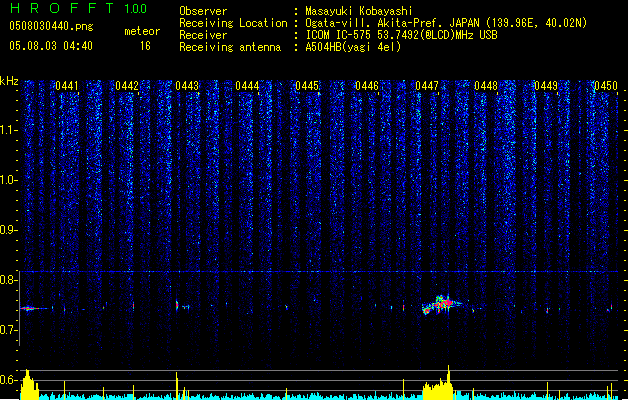Screen dimensions: 629x400
Task: Click the yellow power peak at far left
Action: pyautogui.click(x=29, y=384)
